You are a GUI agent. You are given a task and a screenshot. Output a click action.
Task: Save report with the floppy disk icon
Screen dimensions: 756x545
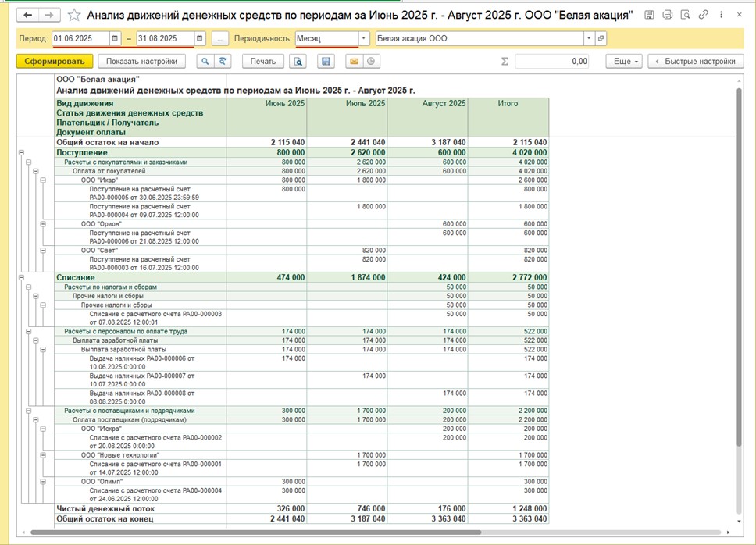click(x=326, y=61)
